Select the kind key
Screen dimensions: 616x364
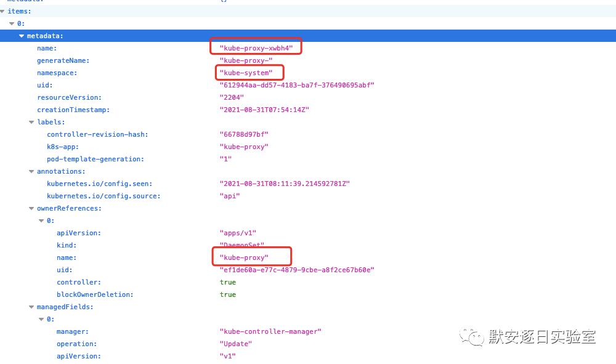(67, 245)
